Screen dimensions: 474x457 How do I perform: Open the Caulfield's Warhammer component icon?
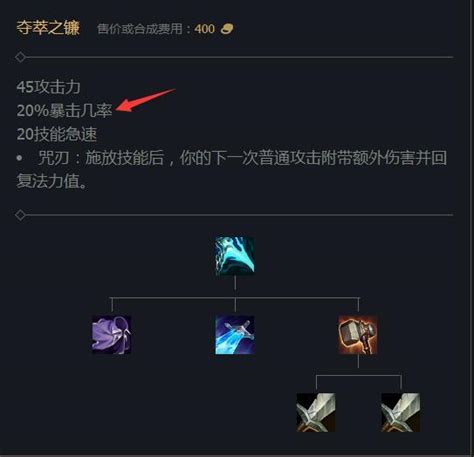point(358,335)
